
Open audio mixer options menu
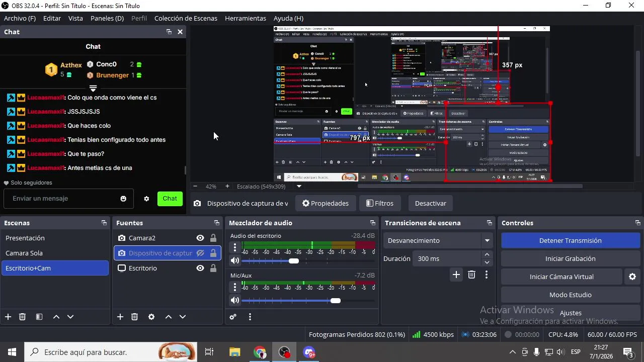coord(250,317)
